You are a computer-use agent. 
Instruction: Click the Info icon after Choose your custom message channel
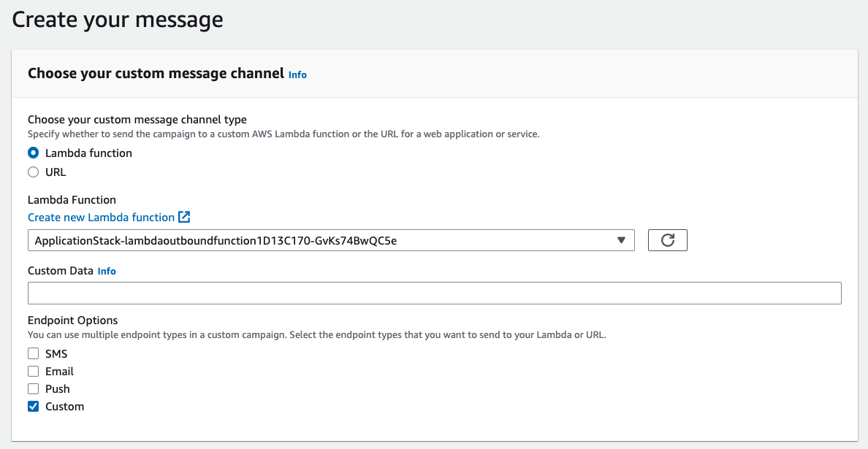297,74
